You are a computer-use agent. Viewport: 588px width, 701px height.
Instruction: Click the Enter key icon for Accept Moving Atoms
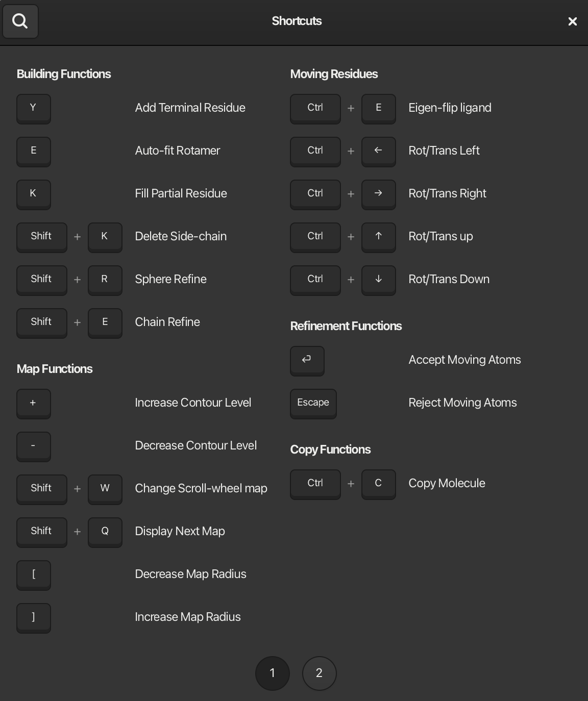tap(307, 360)
